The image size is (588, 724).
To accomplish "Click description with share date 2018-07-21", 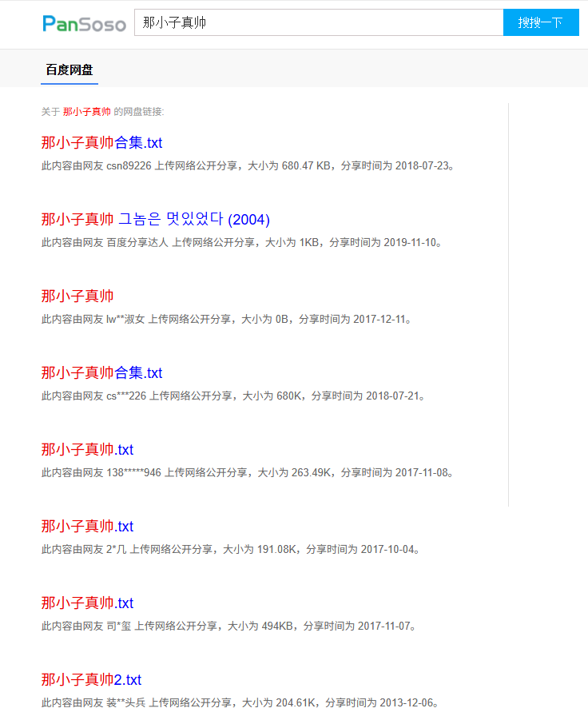I will 233,396.
